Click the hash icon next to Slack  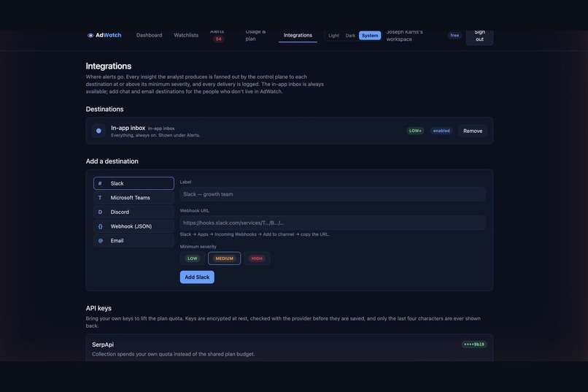coord(100,183)
